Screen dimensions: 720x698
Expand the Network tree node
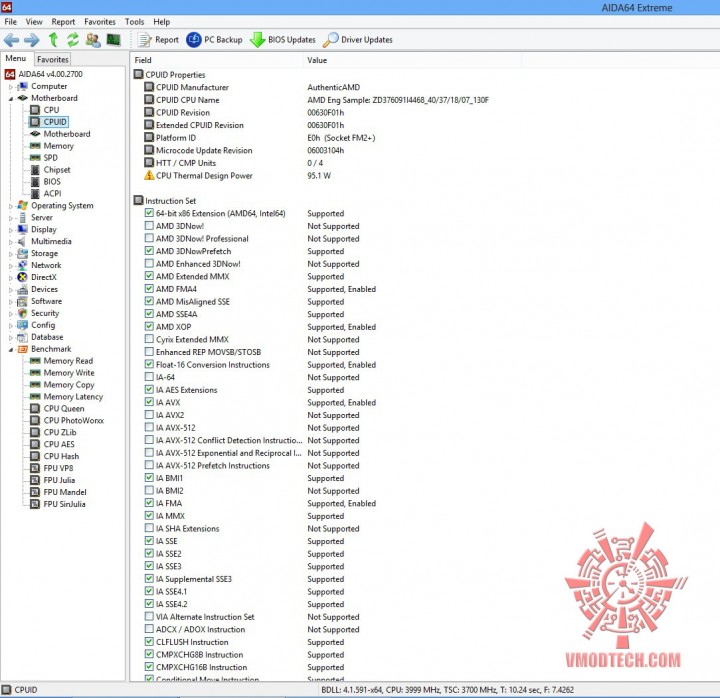(11, 266)
